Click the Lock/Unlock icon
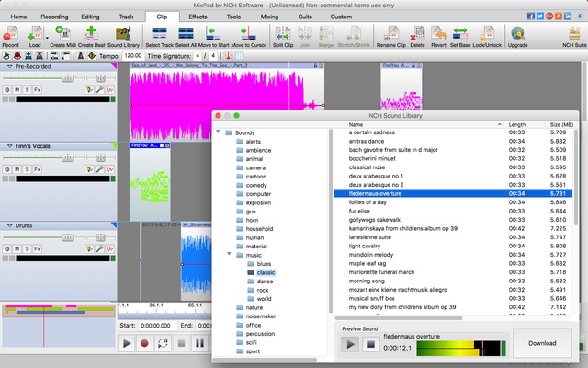Image resolution: width=588 pixels, height=368 pixels. click(487, 37)
